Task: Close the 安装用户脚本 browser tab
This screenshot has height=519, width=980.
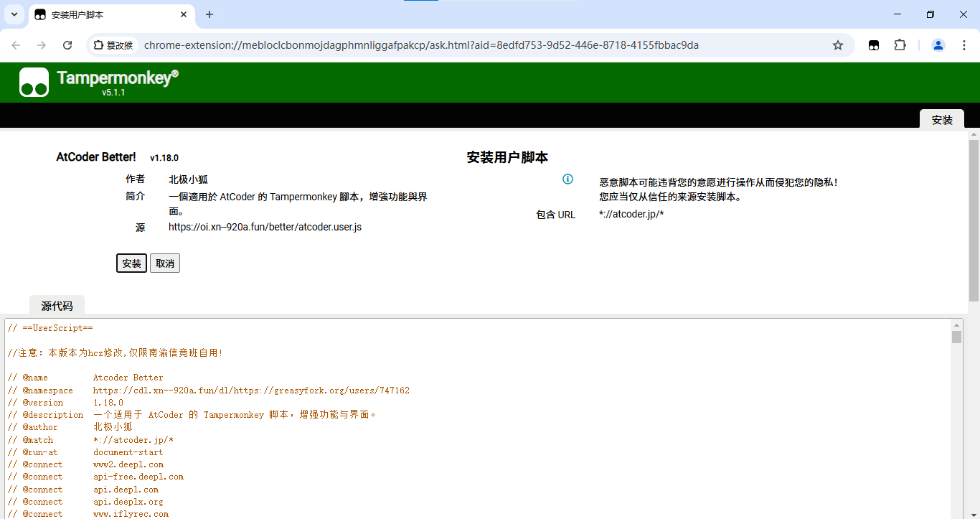Action: [x=184, y=14]
